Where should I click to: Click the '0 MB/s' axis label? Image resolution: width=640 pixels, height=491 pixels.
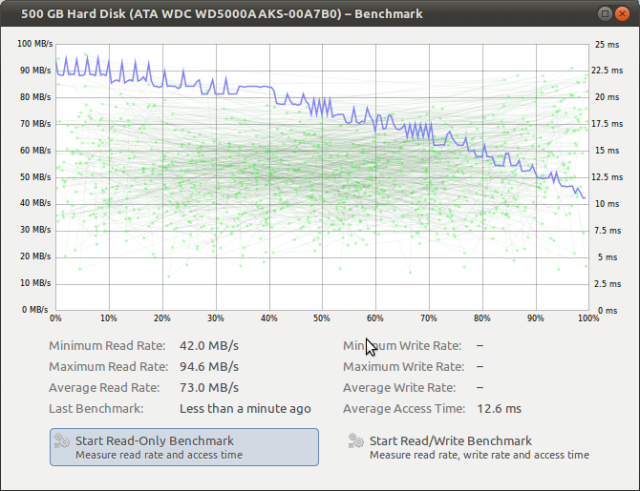point(35,310)
